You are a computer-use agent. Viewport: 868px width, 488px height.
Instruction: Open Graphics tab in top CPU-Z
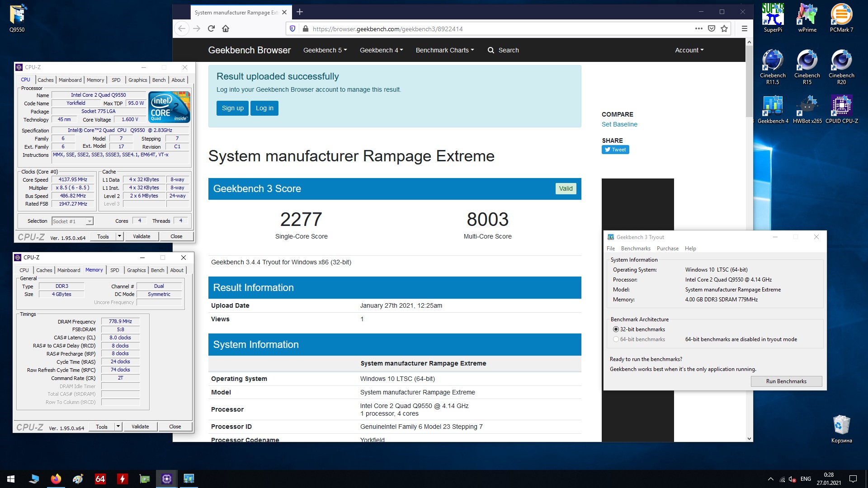point(137,80)
